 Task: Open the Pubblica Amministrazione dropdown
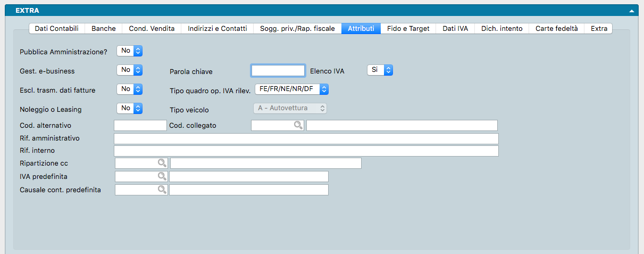point(130,51)
